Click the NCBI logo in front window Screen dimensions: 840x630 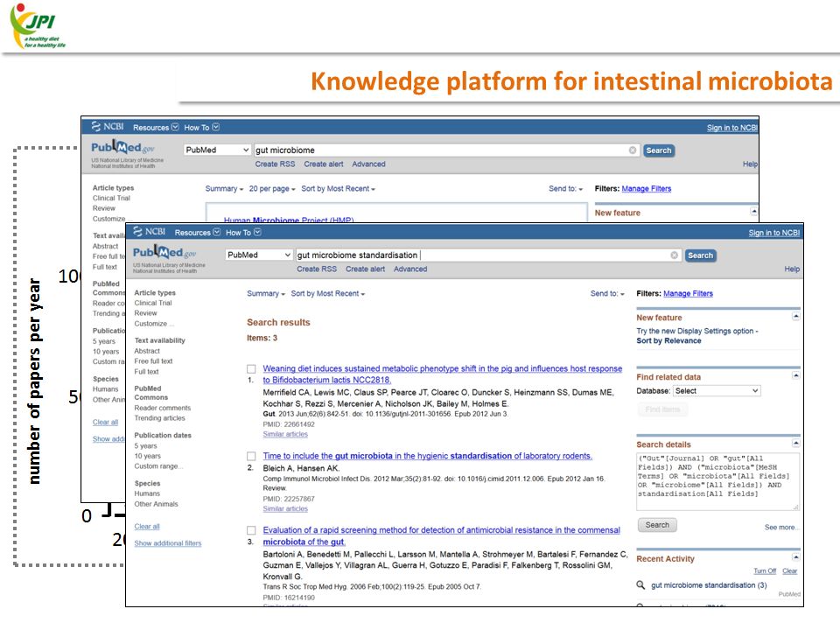pos(149,232)
